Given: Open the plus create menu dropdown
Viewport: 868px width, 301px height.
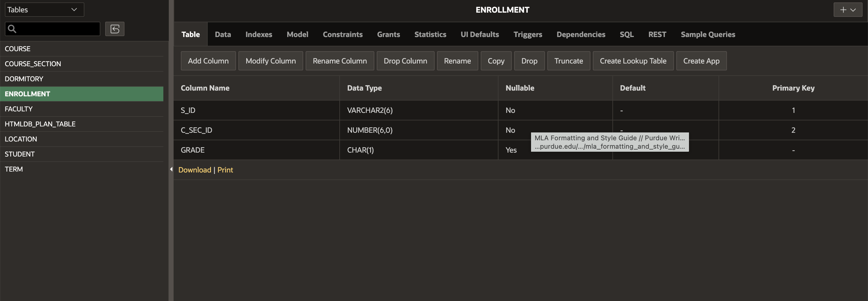Looking at the screenshot, I should pyautogui.click(x=848, y=10).
